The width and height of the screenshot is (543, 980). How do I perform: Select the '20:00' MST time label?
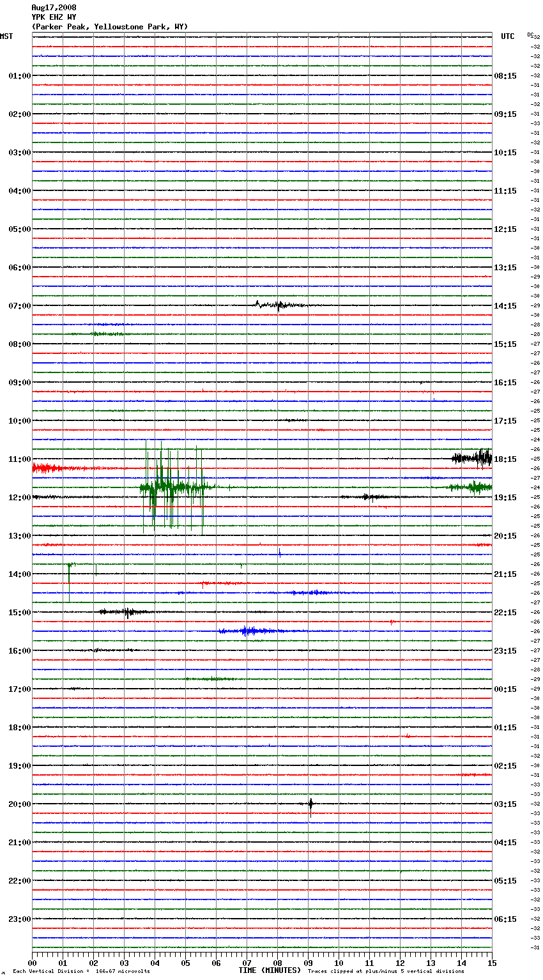20,804
